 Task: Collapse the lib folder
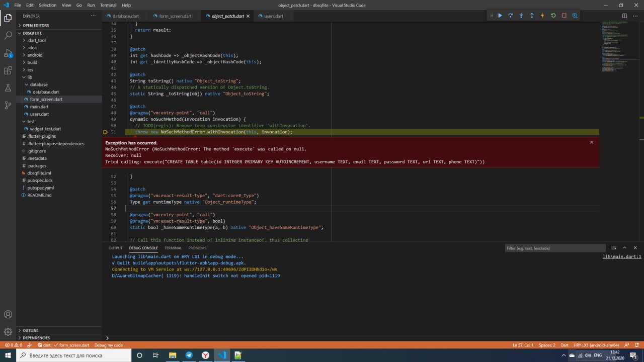pyautogui.click(x=30, y=77)
